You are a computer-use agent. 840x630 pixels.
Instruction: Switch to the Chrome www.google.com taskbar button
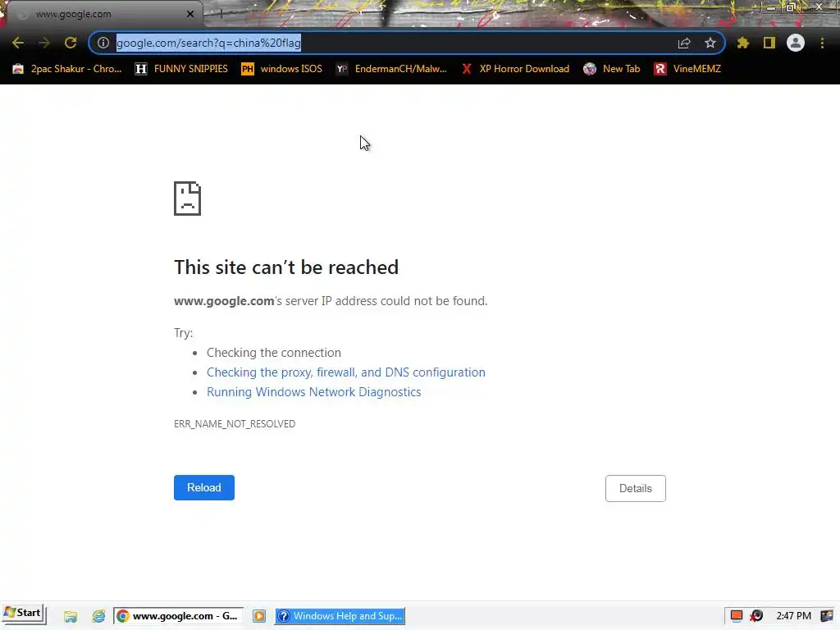178,616
